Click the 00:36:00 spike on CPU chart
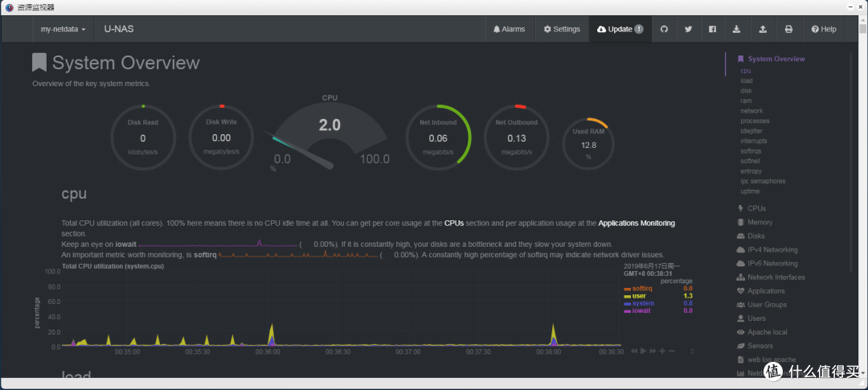 point(272,335)
